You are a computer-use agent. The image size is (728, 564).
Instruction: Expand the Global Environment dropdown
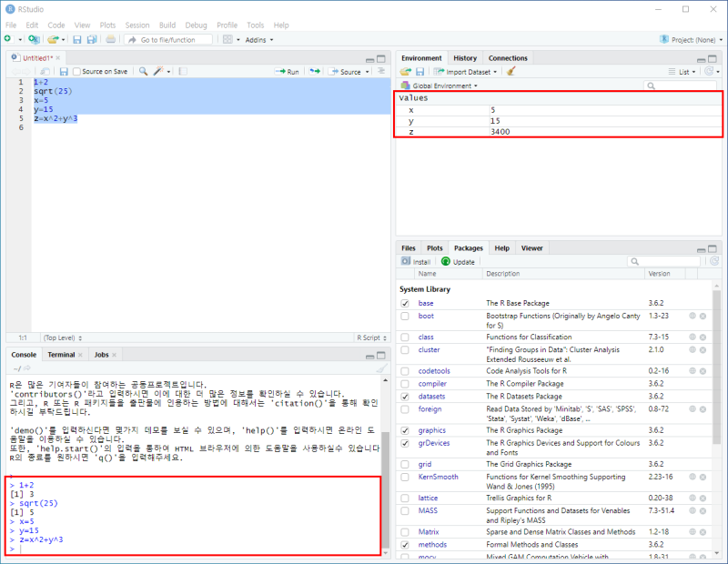click(441, 86)
